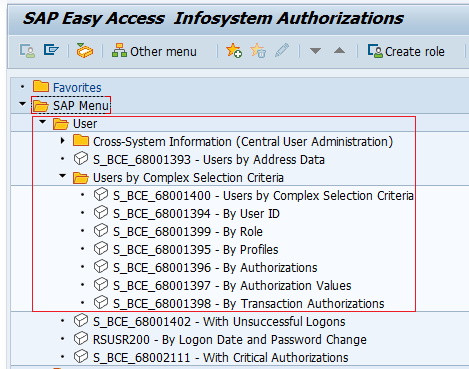
Task: Collapse Users by Complex Selection Criteria folder
Action: [62, 176]
